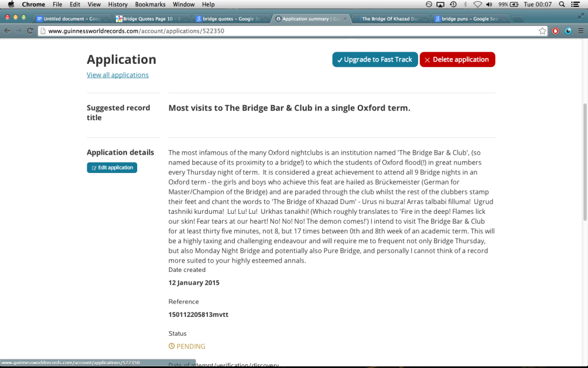Click the Wi-Fi icon in the menu bar
The height and width of the screenshot is (368, 588).
[477, 5]
